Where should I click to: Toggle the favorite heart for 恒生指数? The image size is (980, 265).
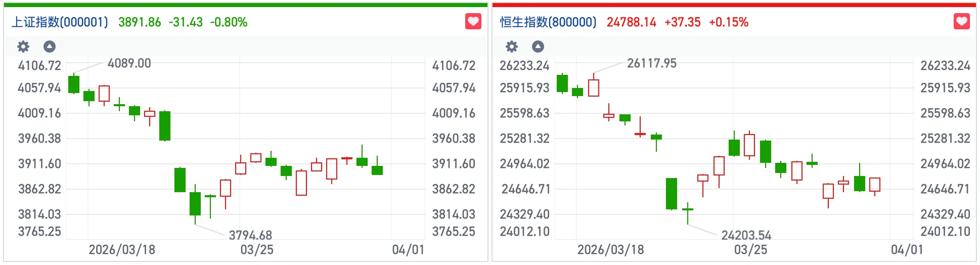pyautogui.click(x=961, y=22)
